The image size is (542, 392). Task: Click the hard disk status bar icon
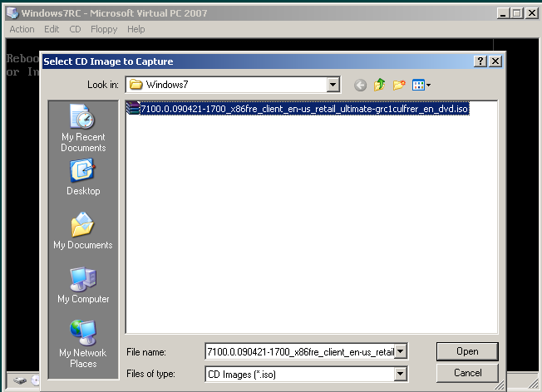pos(20,380)
